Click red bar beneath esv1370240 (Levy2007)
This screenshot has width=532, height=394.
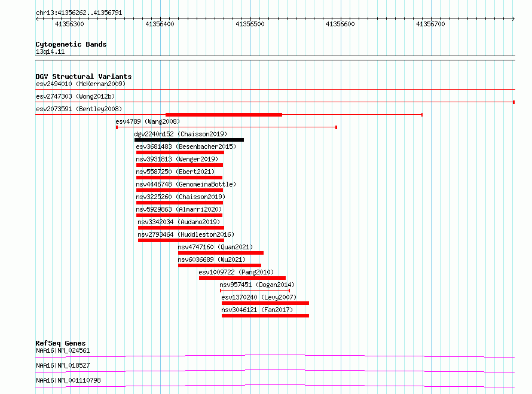click(265, 303)
